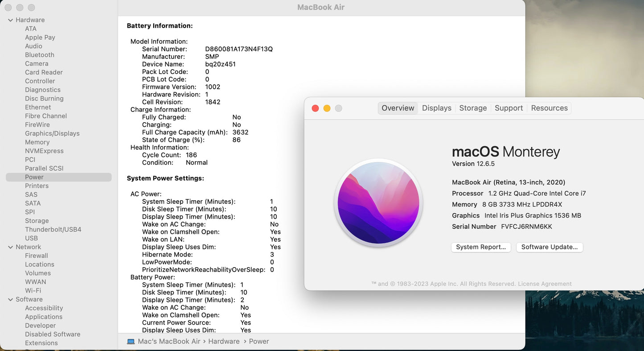This screenshot has height=351, width=644.
Task: Select Graphics/Displays in the sidebar
Action: tap(52, 133)
